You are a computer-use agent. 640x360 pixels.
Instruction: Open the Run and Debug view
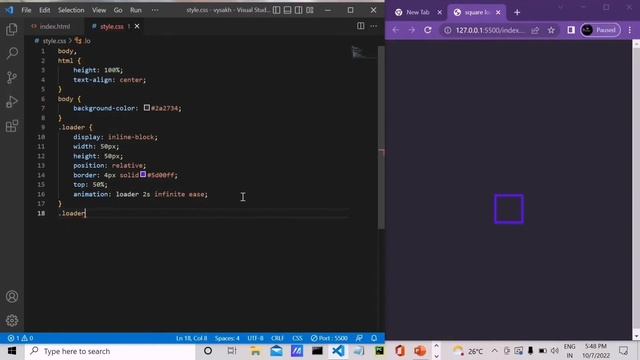click(12, 102)
